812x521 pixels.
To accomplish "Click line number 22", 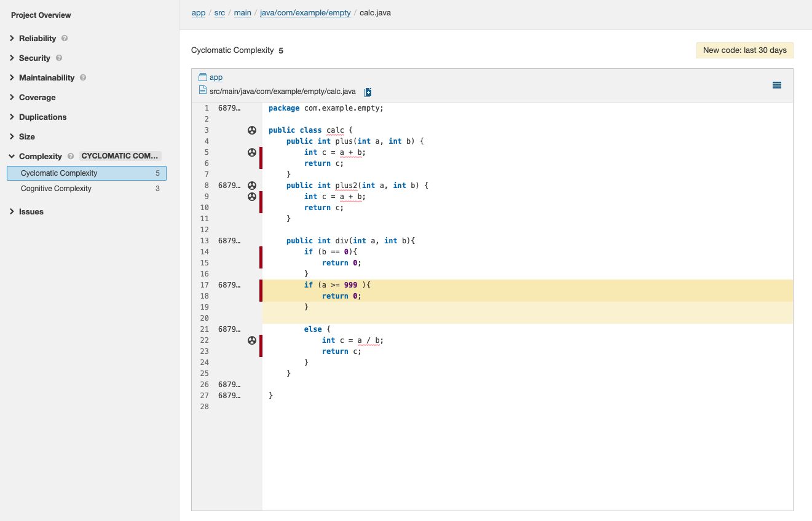I will [x=205, y=340].
